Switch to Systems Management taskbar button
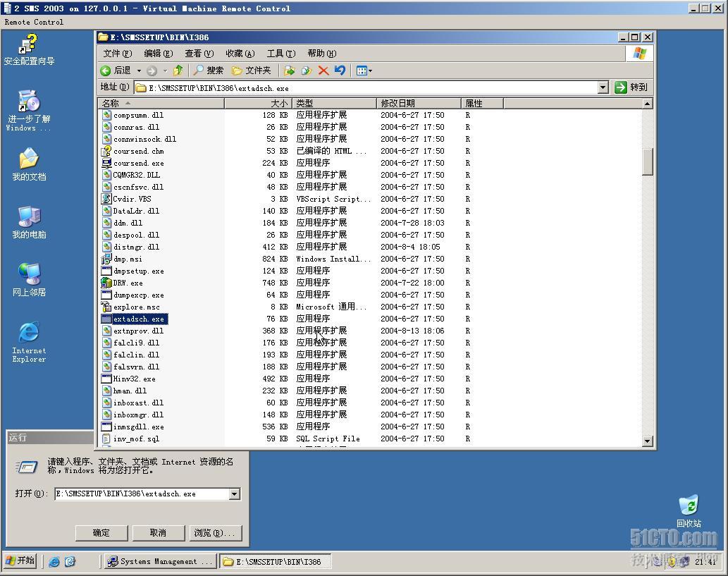Screen dimensions: 728x576 click(x=160, y=561)
